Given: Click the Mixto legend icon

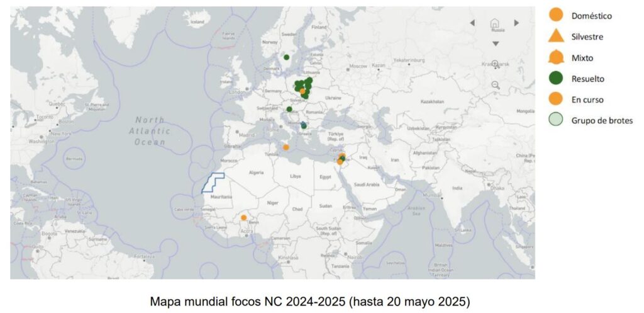Looking at the screenshot, I should [x=556, y=58].
